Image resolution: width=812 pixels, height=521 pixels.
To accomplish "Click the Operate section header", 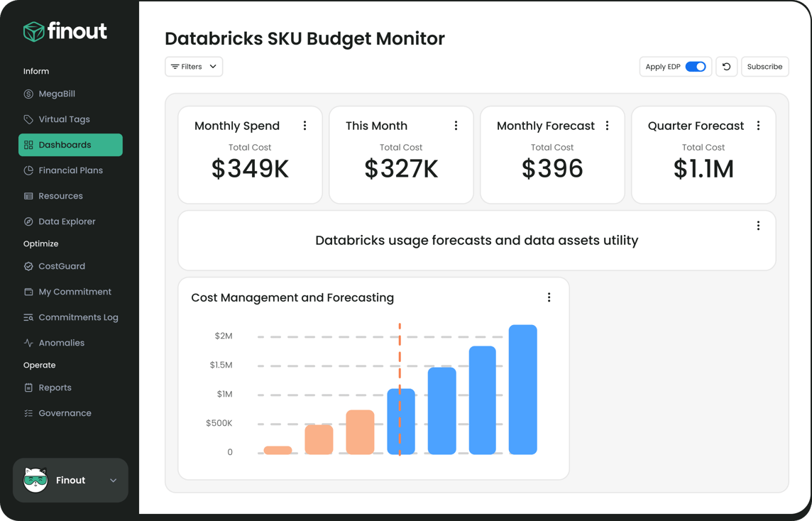I will pos(39,365).
